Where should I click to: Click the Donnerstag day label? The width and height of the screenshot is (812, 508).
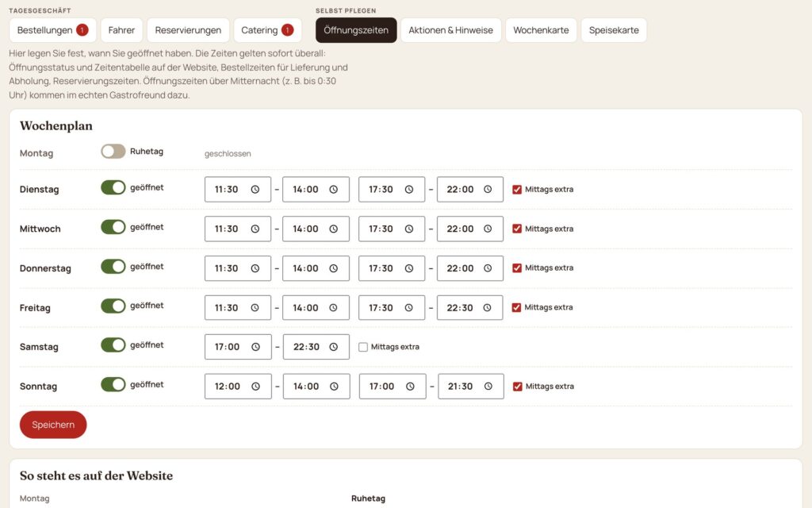point(45,268)
